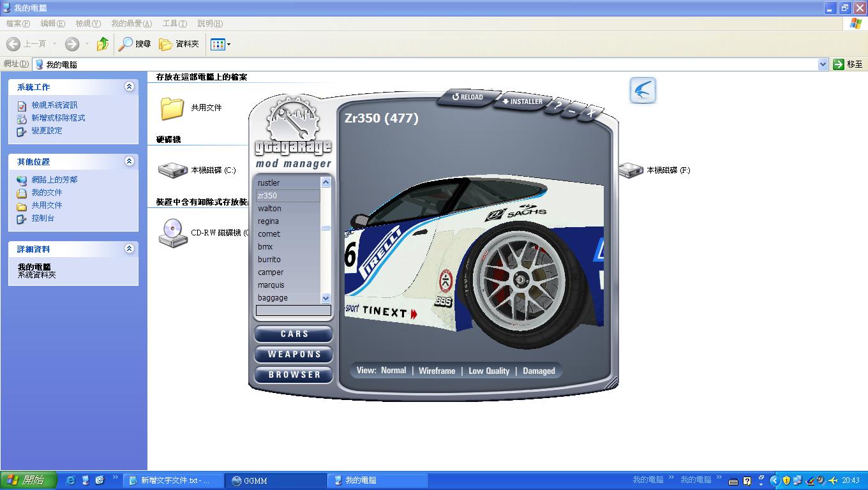Click the search box below car list
Image resolution: width=868 pixels, height=490 pixels.
294,311
